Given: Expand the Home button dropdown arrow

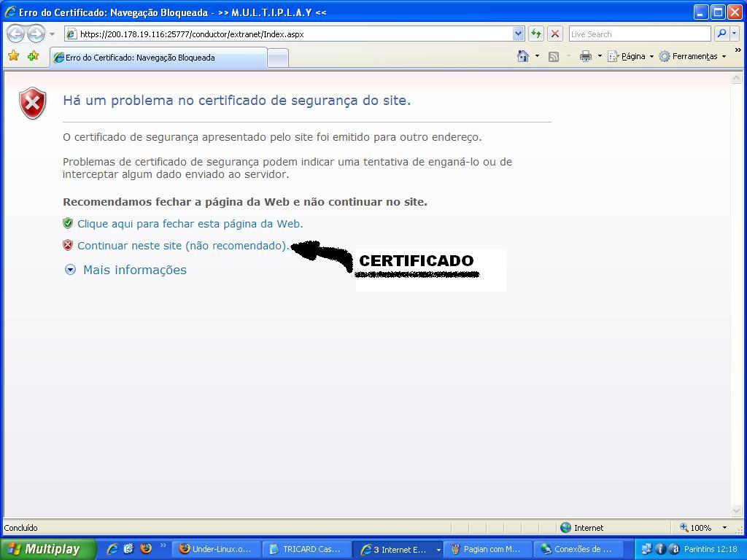Looking at the screenshot, I should [x=538, y=56].
